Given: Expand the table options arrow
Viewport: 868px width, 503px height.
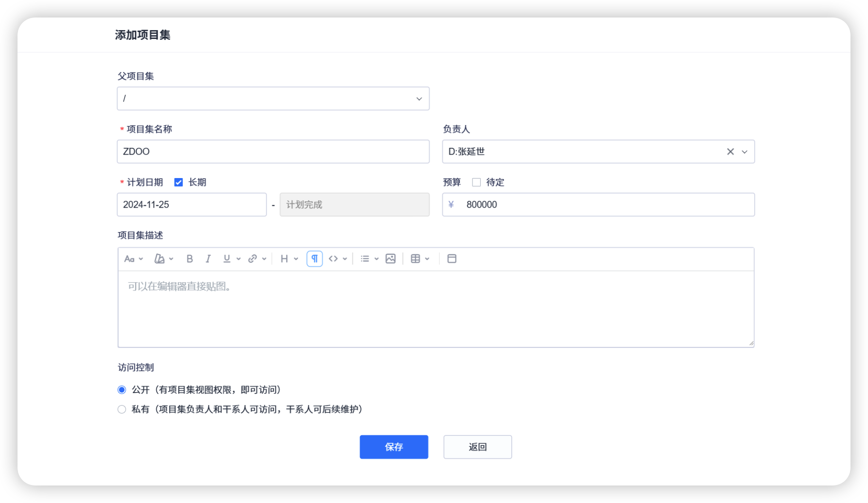Looking at the screenshot, I should 427,259.
